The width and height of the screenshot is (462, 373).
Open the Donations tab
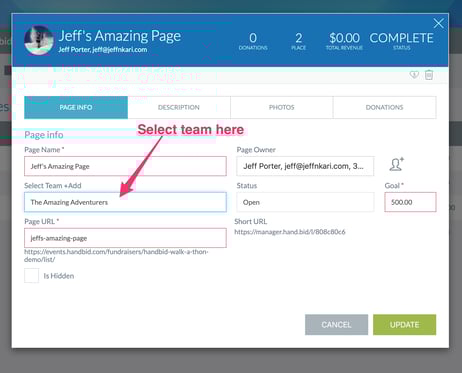click(x=384, y=107)
